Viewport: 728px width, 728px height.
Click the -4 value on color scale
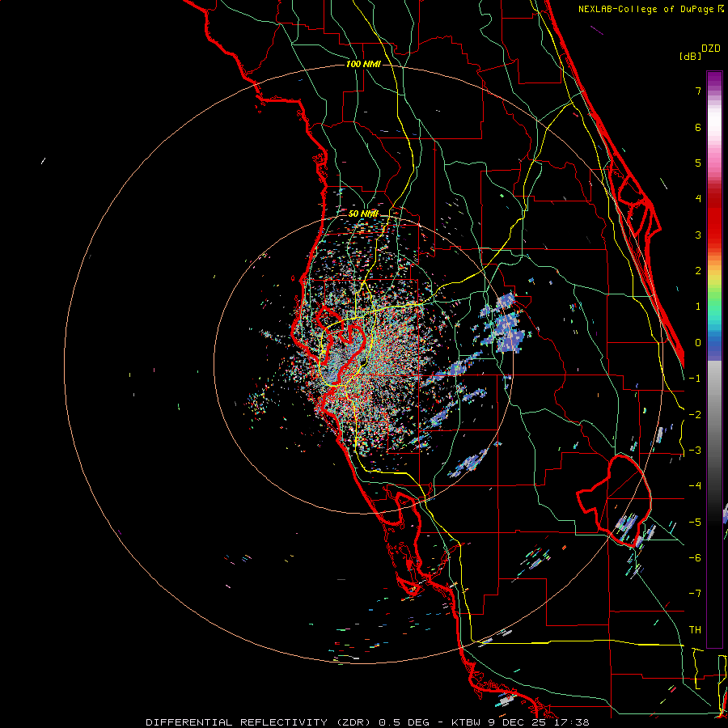point(695,486)
